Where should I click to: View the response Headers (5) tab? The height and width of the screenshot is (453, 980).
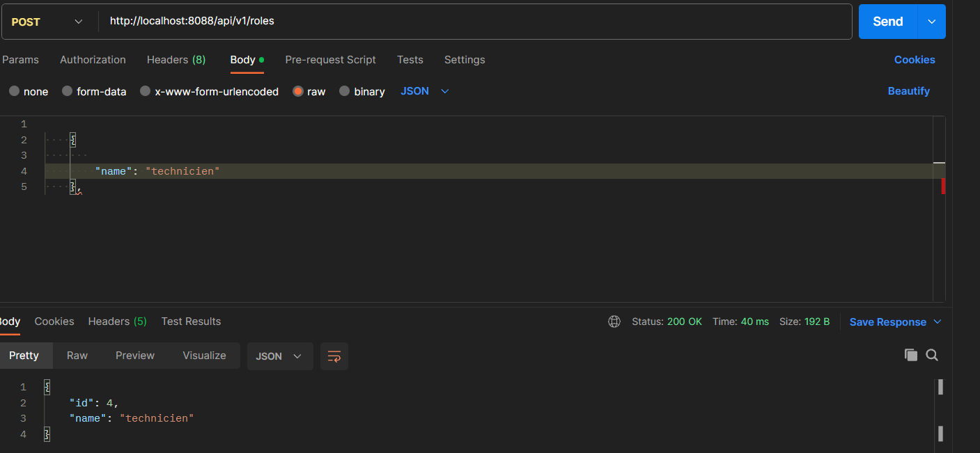117,321
